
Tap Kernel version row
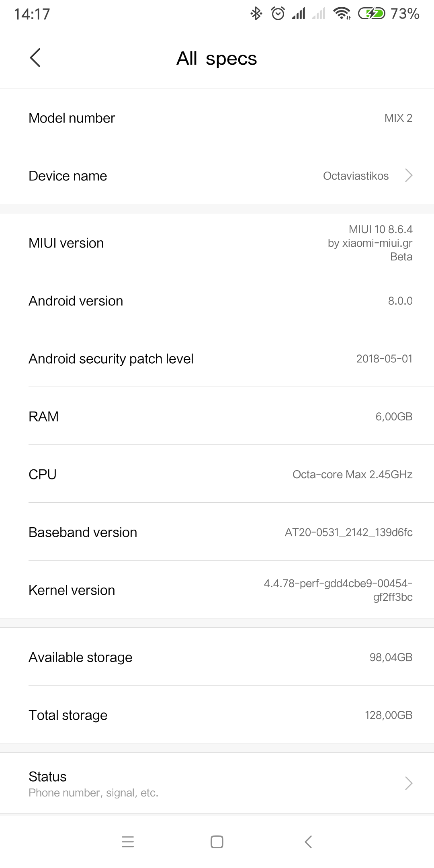click(217, 590)
